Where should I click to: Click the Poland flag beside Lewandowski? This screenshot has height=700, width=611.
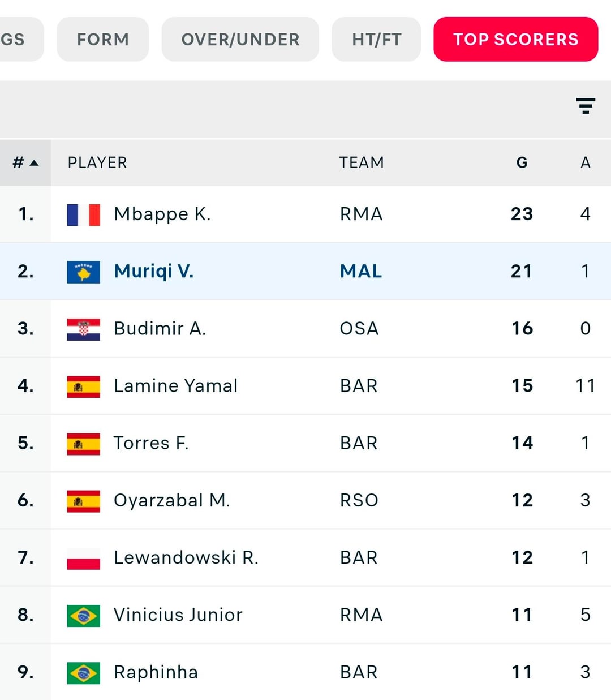pyautogui.click(x=83, y=559)
